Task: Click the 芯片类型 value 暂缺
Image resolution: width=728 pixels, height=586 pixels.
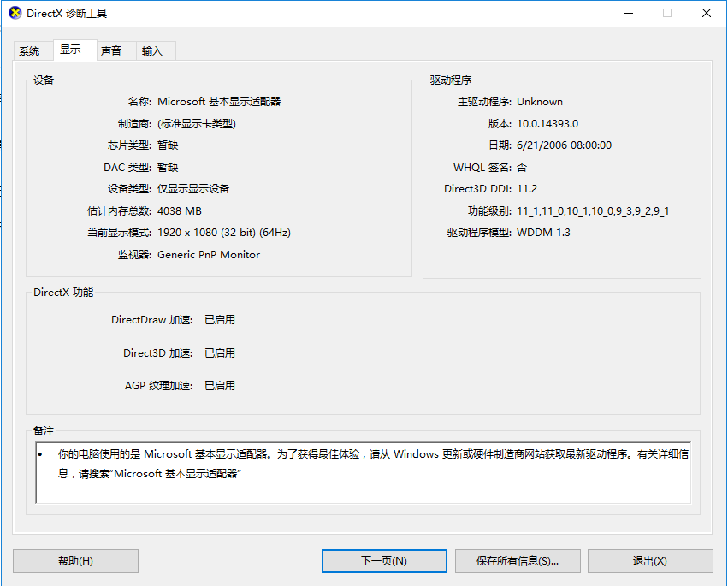Action: pos(168,145)
